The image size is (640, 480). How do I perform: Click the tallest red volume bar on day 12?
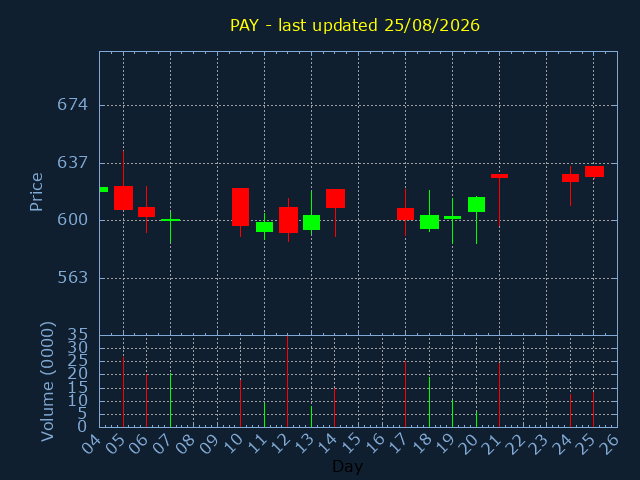point(287,381)
